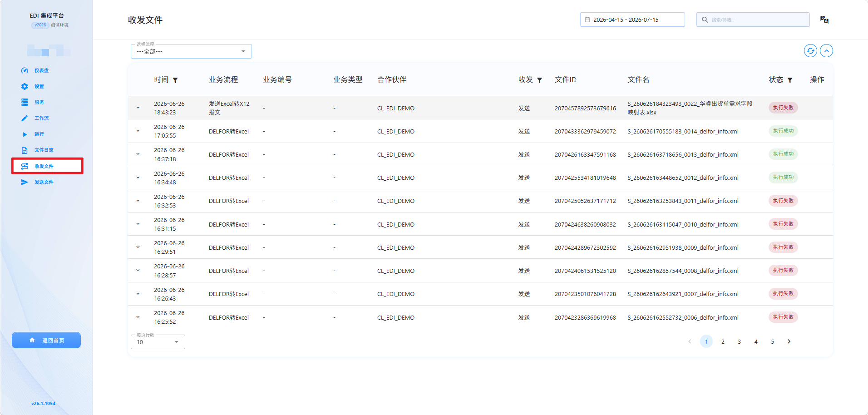Image resolution: width=868 pixels, height=415 pixels.
Task: Click the paper-plane send file icon
Action: point(25,182)
